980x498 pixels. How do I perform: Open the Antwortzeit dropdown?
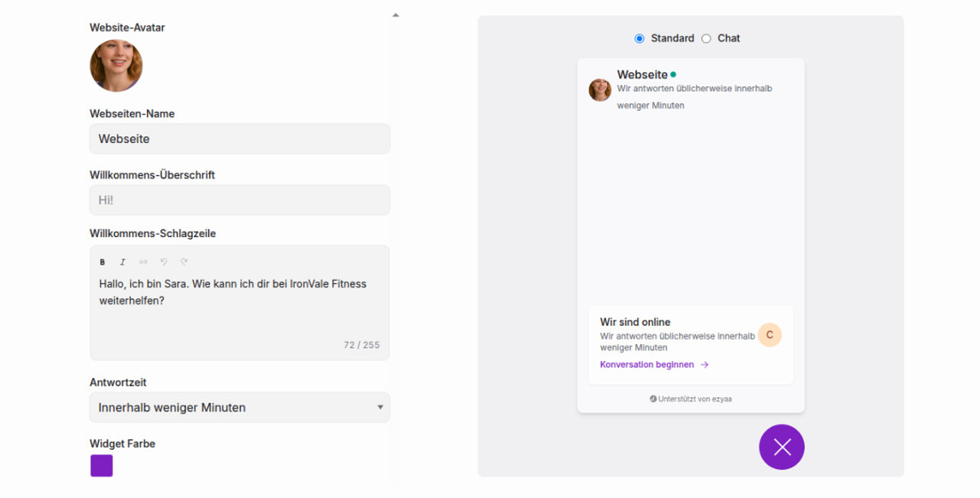[x=240, y=407]
